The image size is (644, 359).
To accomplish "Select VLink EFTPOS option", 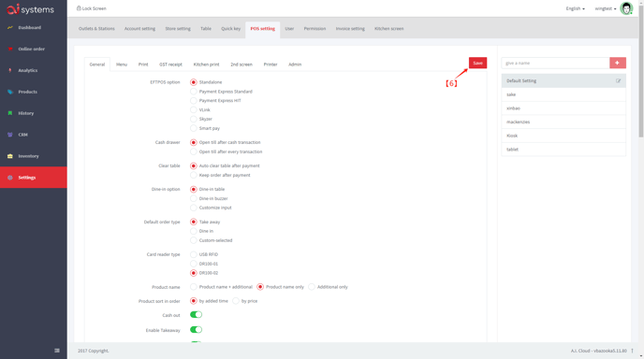I will pos(194,109).
